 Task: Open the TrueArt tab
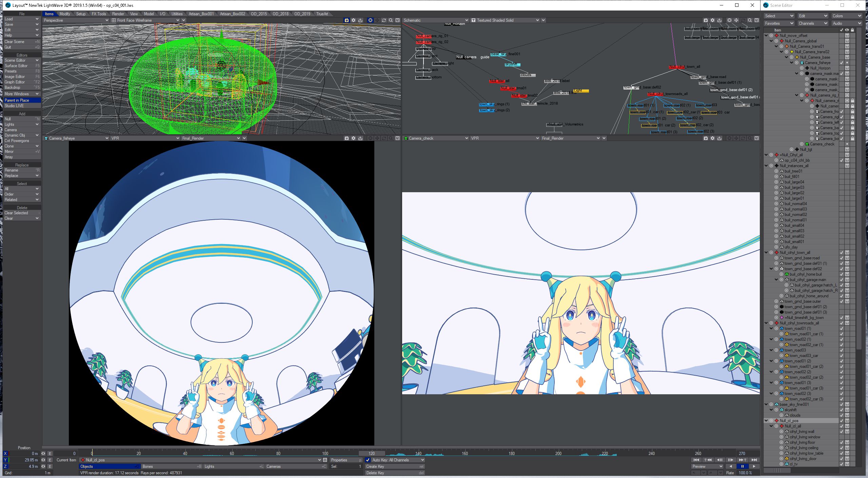[x=322, y=14]
